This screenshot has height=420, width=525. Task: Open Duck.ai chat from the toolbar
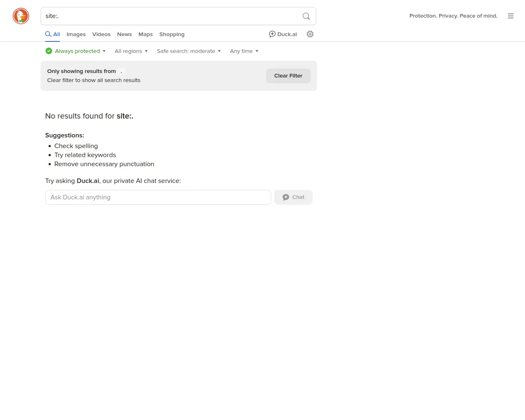[283, 34]
